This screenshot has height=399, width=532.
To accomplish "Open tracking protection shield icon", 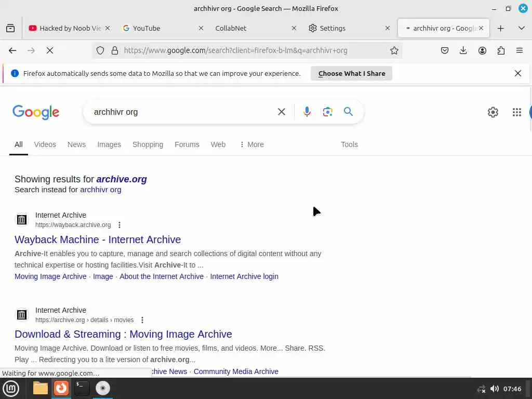I will 100,50.
